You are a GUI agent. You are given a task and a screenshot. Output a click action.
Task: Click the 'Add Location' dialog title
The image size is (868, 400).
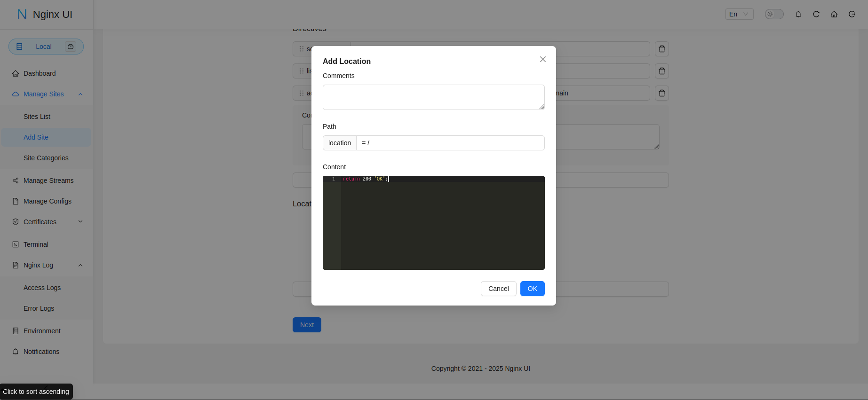coord(347,61)
